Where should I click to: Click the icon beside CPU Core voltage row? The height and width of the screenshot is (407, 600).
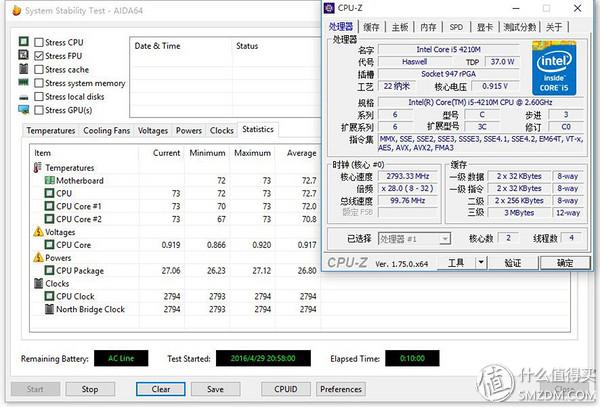(49, 244)
